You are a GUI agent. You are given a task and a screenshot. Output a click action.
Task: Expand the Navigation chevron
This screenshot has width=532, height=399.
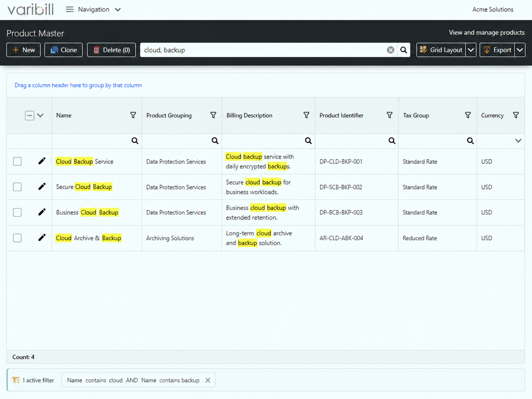[x=118, y=10]
